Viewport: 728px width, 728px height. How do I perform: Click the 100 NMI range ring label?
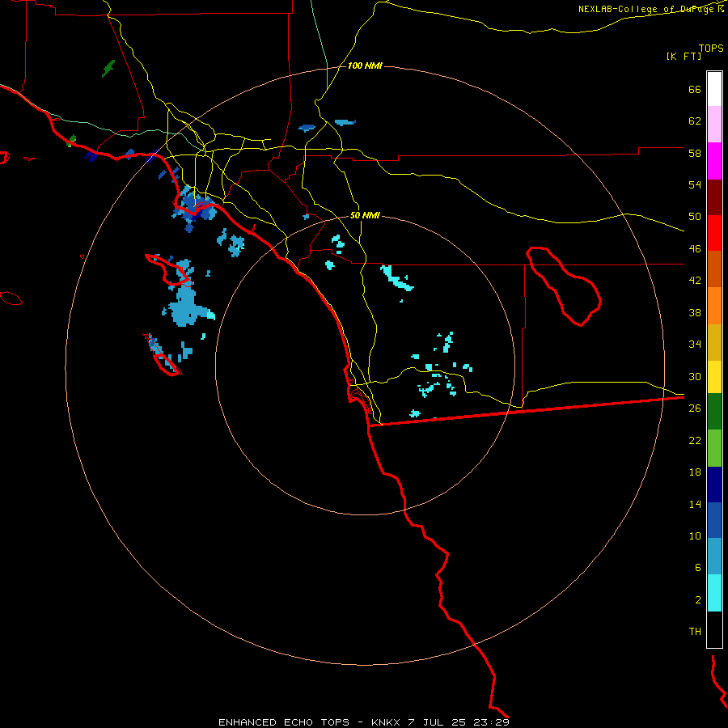365,66
